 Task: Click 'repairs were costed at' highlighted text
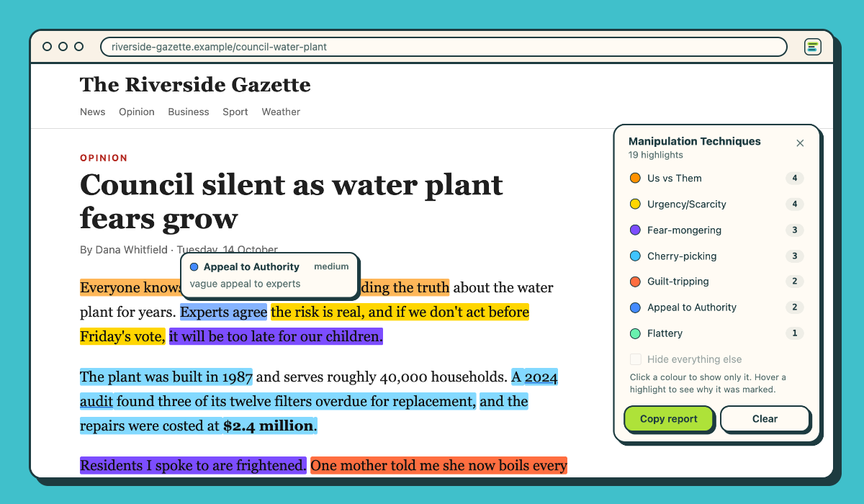[x=150, y=426]
